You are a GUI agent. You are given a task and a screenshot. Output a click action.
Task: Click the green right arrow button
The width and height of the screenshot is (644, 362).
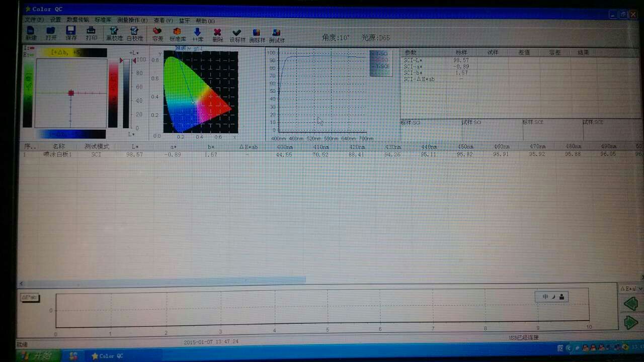click(x=631, y=322)
